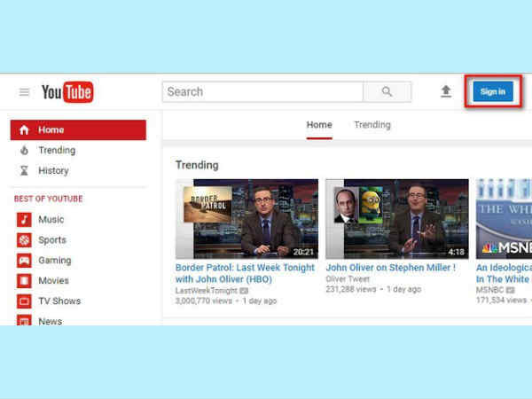Image resolution: width=532 pixels, height=399 pixels.
Task: Click the TV Shows screen icon
Action: click(24, 301)
